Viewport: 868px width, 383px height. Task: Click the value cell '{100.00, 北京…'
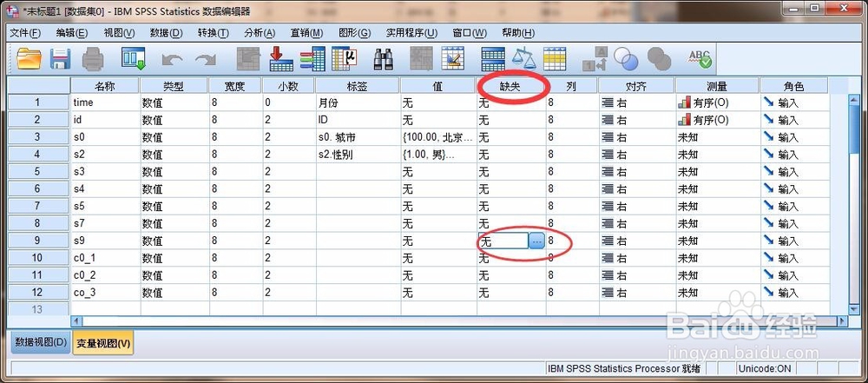click(437, 137)
